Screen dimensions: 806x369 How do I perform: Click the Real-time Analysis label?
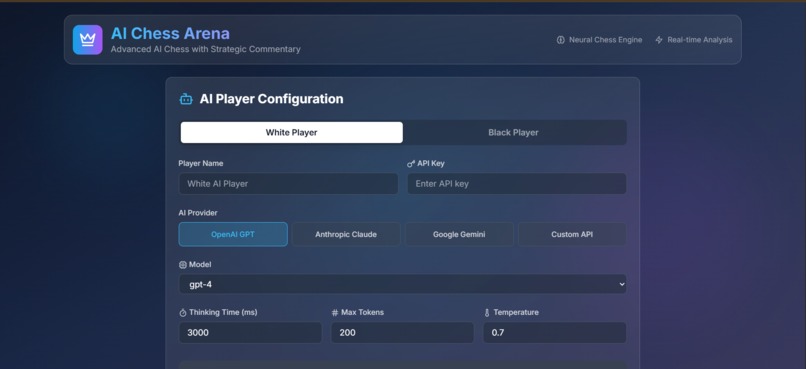click(x=700, y=40)
